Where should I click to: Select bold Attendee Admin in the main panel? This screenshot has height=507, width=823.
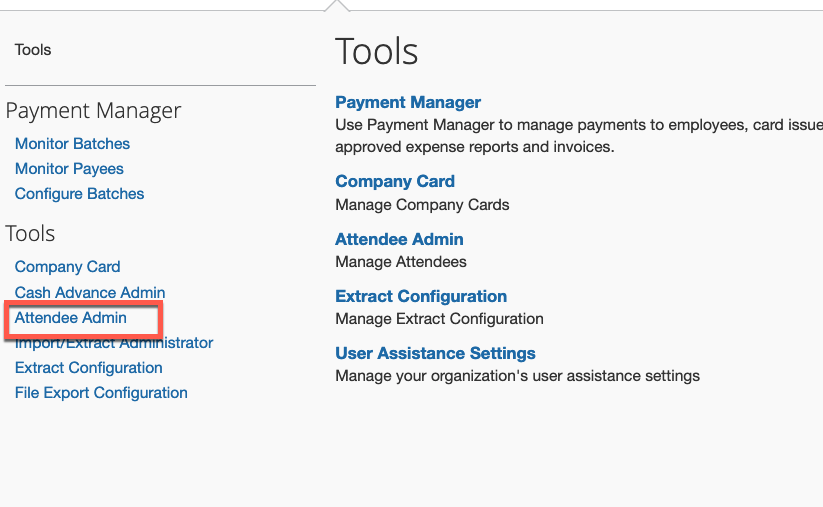tap(399, 239)
